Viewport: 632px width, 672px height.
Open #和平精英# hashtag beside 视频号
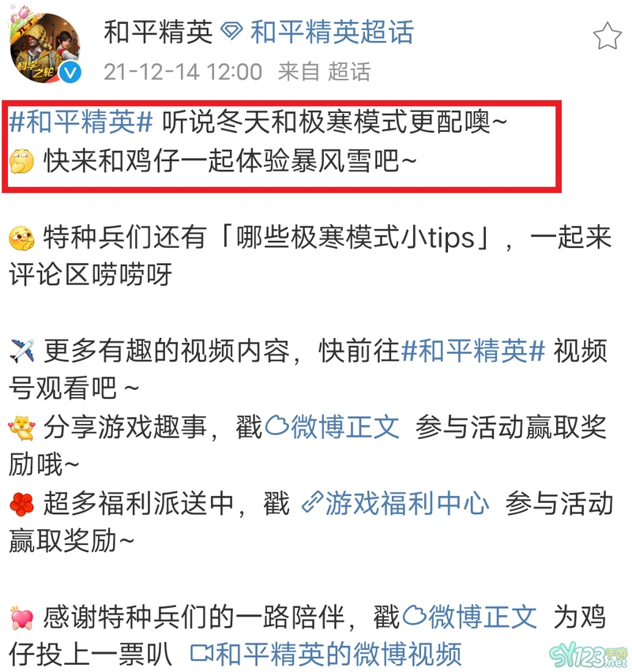472,351
